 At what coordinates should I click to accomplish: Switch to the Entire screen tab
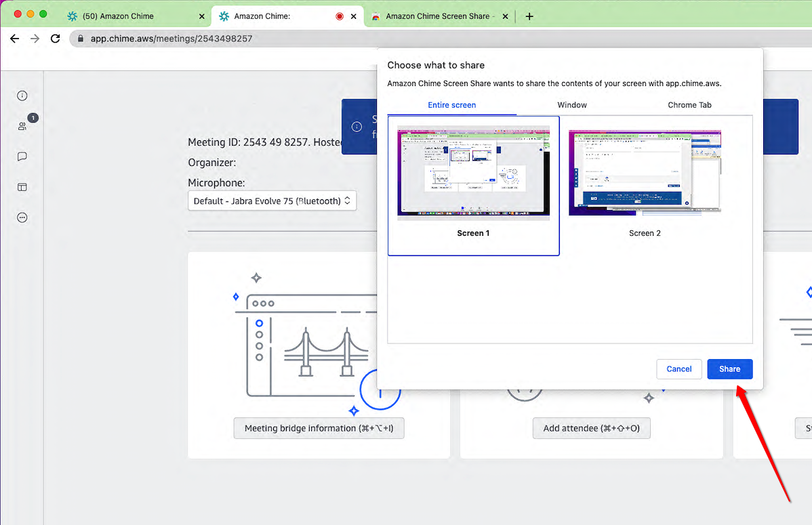[x=451, y=105]
